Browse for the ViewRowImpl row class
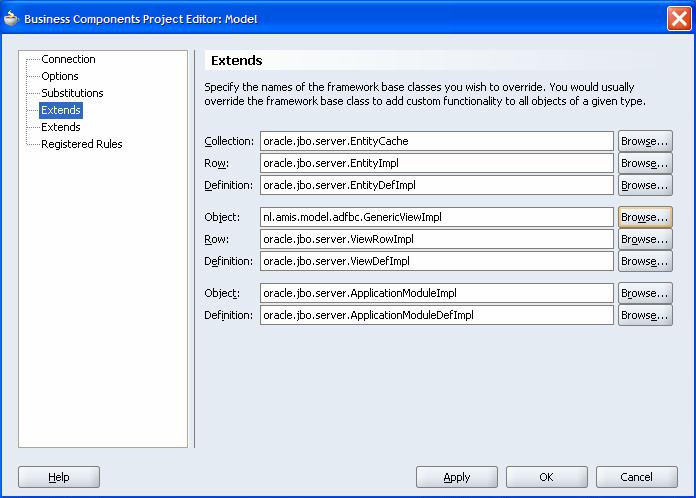 tap(645, 239)
